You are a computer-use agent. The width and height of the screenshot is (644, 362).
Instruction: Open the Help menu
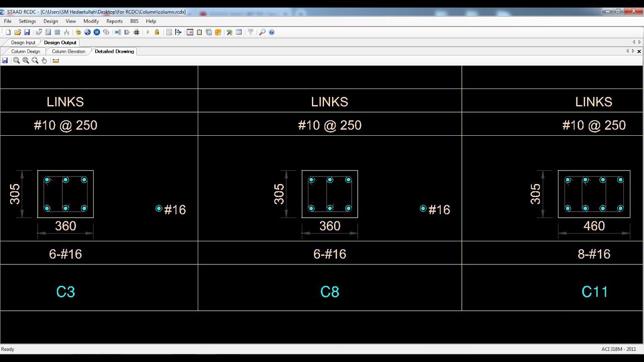[151, 21]
